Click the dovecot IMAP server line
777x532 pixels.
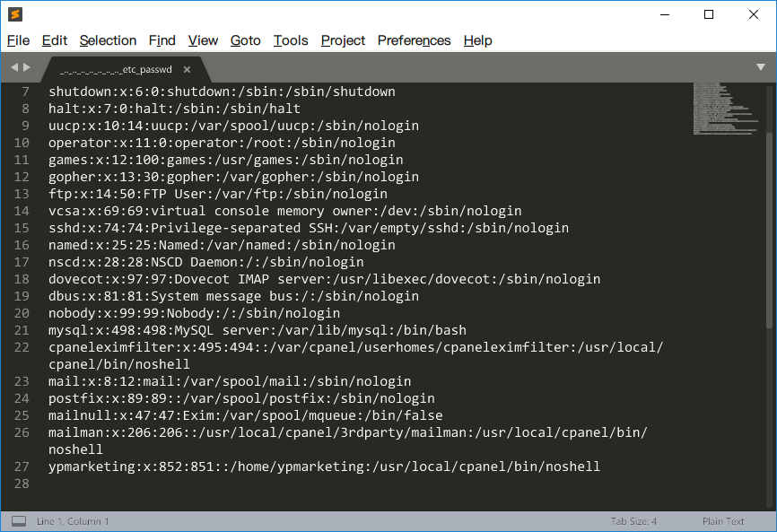325,279
